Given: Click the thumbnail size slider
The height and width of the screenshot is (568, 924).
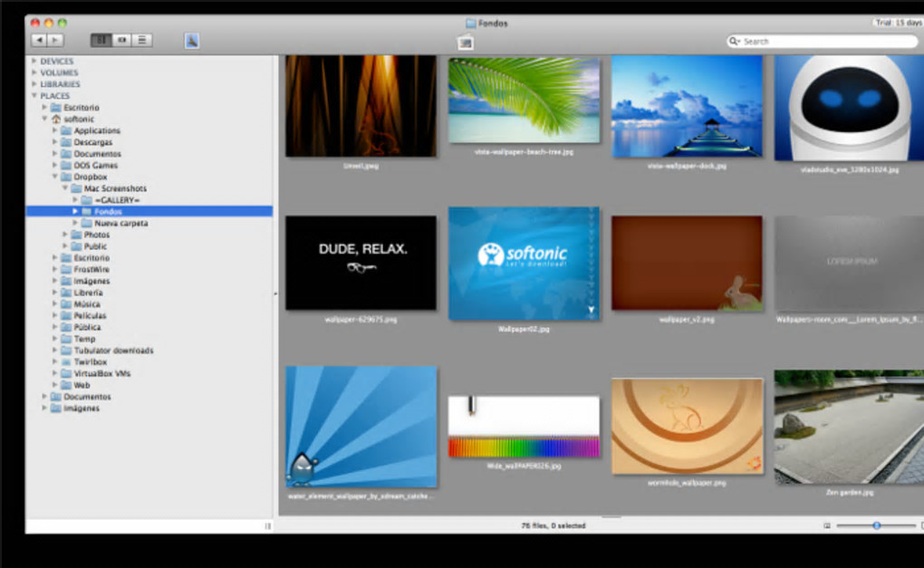Looking at the screenshot, I should [x=875, y=525].
